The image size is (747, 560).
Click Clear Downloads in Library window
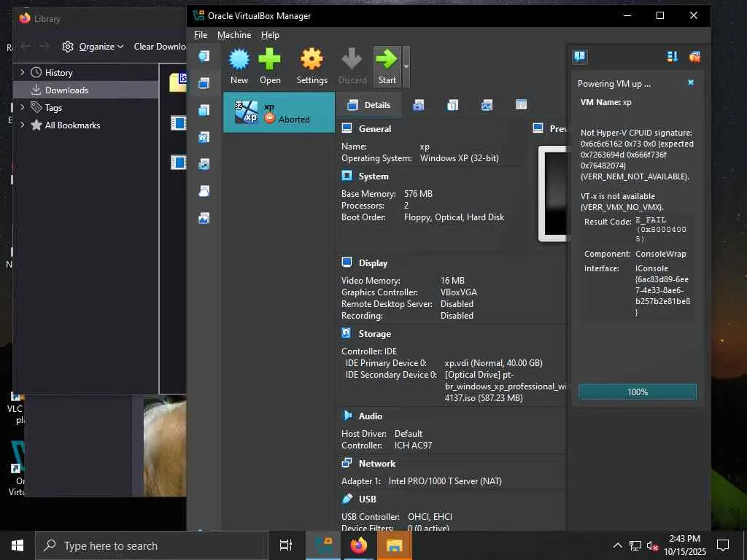(160, 47)
